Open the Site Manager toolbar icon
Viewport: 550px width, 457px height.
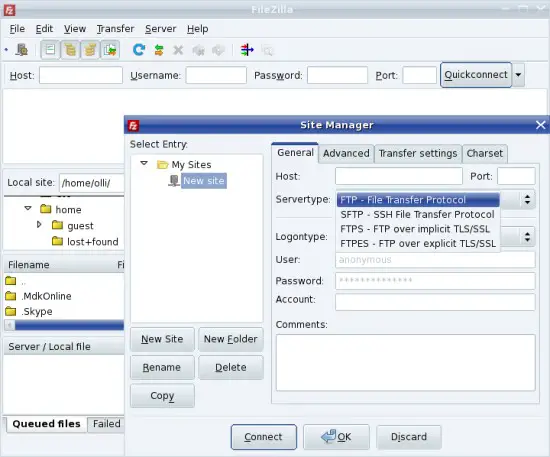click(x=22, y=50)
